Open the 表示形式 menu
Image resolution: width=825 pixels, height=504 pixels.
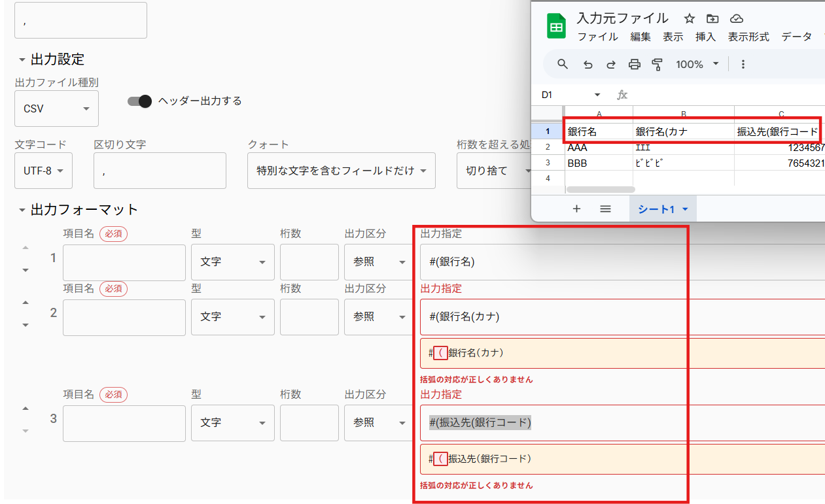click(748, 37)
